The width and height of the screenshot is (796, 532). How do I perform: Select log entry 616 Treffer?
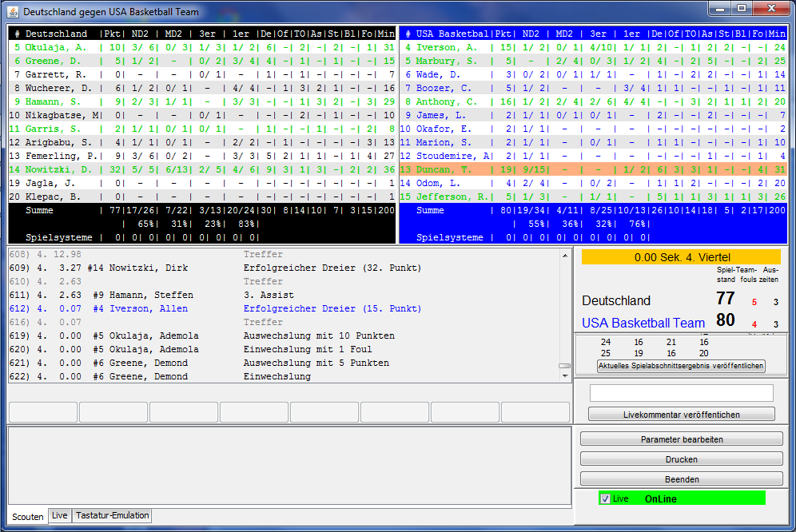point(285,322)
